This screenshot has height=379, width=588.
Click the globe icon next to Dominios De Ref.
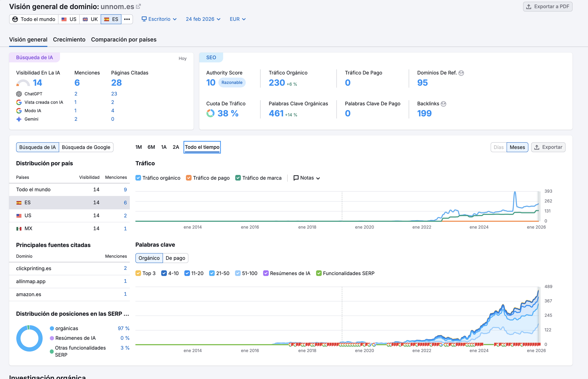pos(461,73)
